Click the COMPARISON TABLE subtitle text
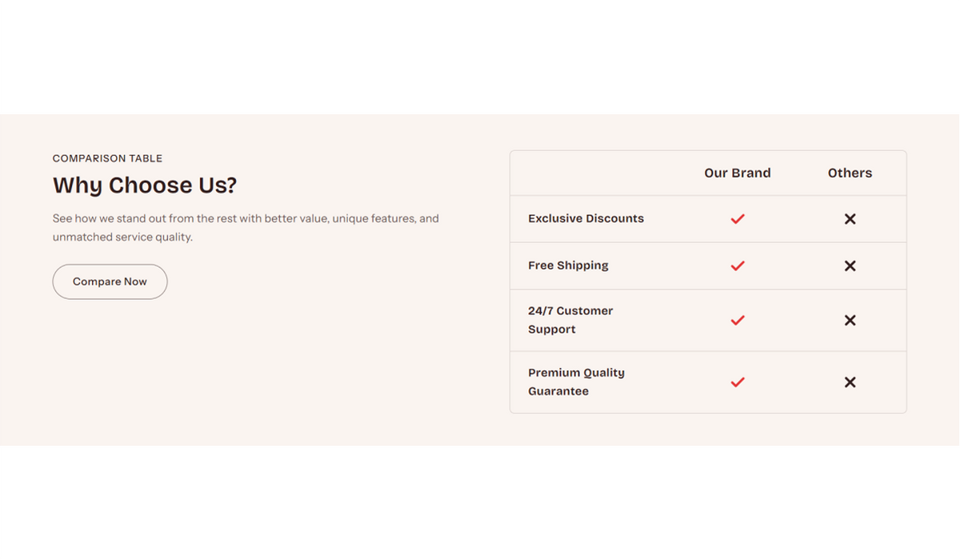Image resolution: width=960 pixels, height=560 pixels. tap(107, 158)
